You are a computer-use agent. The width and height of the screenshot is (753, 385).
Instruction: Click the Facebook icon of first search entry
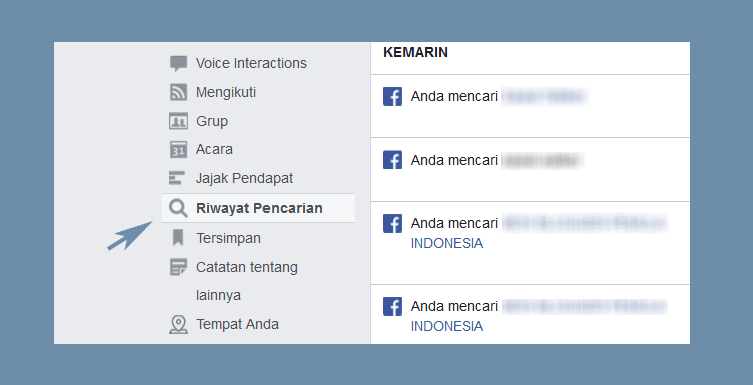pyautogui.click(x=392, y=96)
